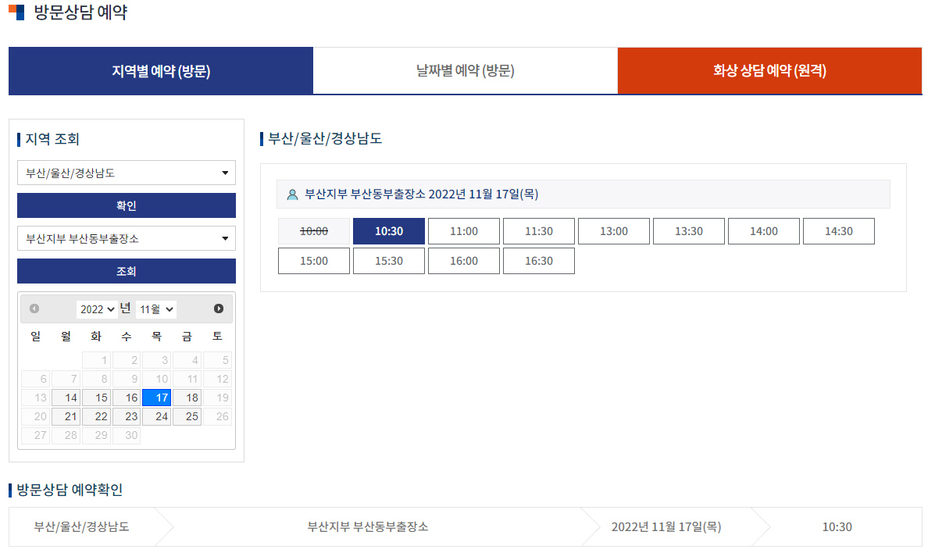Click the next month arrow in the calendar
The height and width of the screenshot is (560, 935).
[219, 309]
